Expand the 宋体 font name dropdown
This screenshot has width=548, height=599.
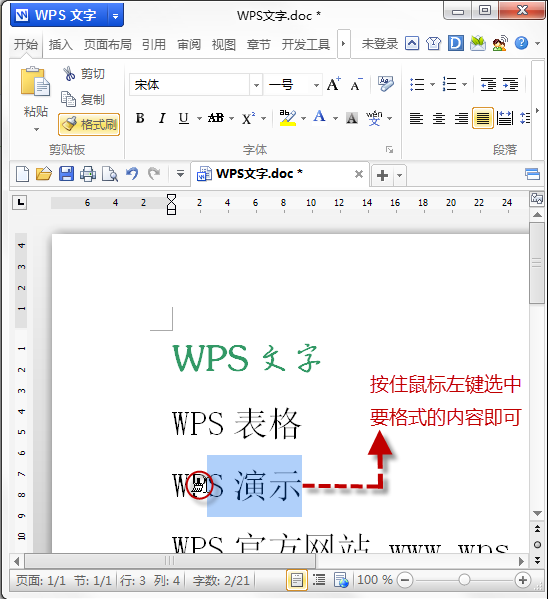click(x=256, y=85)
